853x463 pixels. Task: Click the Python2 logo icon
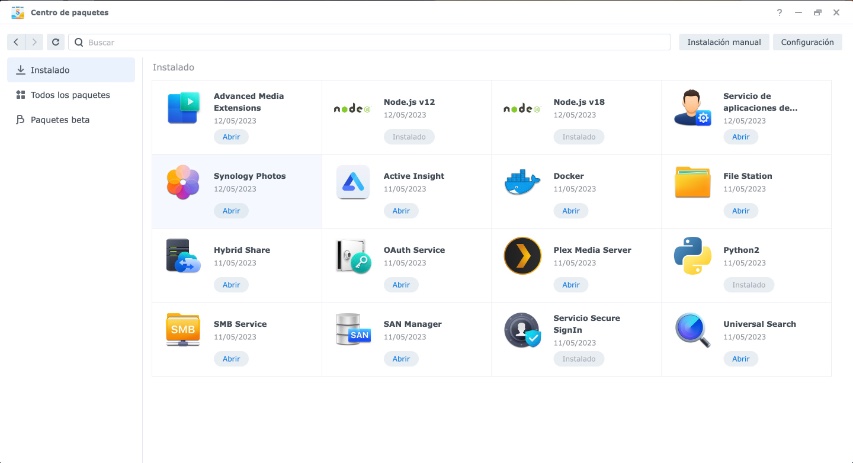coord(693,256)
